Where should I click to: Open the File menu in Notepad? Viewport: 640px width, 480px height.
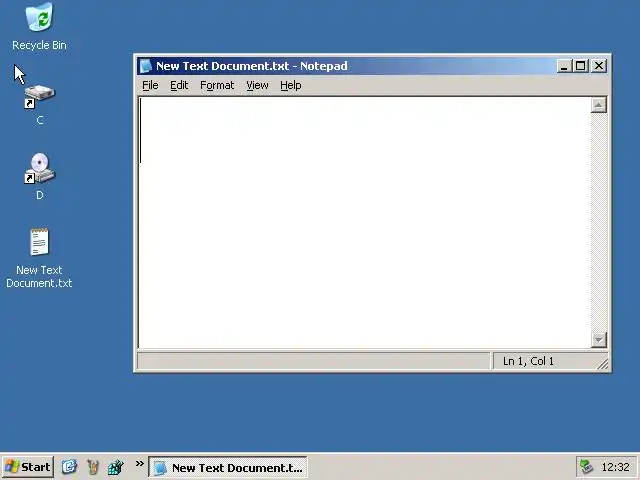click(x=150, y=85)
